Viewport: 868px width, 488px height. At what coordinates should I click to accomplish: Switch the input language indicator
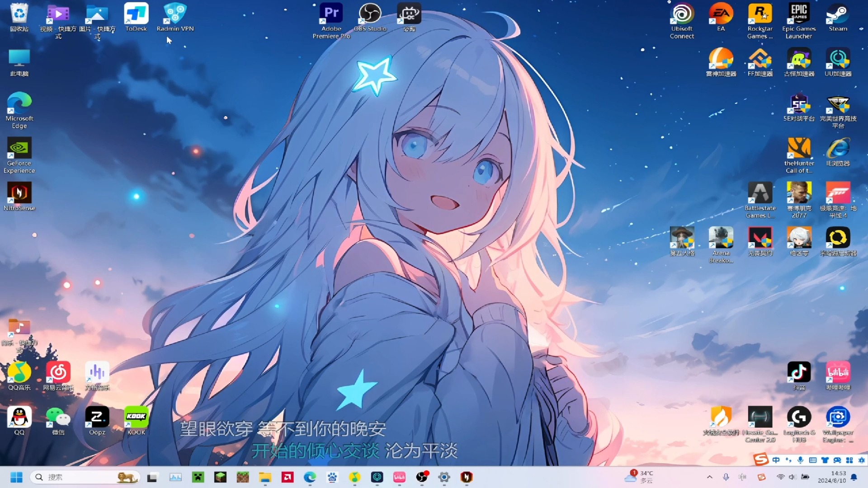click(742, 477)
